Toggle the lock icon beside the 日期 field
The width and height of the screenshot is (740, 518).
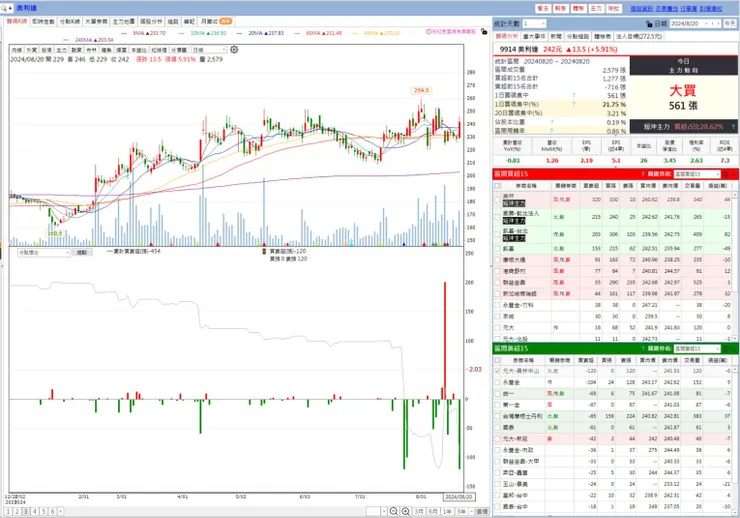(x=649, y=24)
